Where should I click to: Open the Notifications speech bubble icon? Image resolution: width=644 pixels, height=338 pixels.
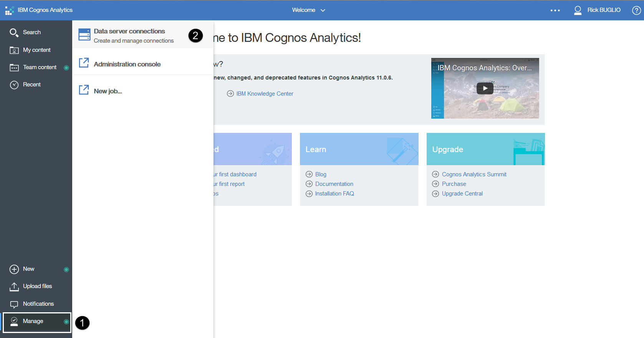14,305
